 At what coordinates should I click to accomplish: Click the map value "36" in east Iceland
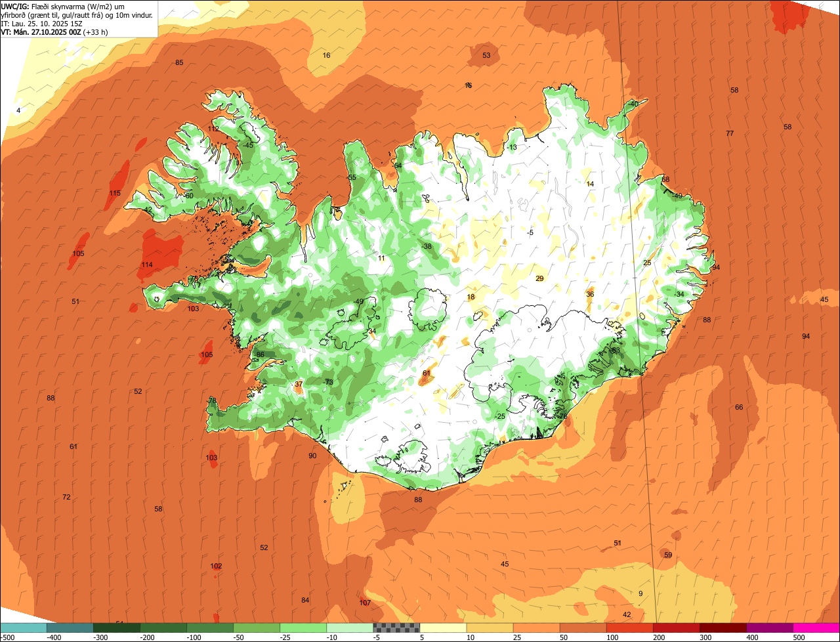coord(590,294)
